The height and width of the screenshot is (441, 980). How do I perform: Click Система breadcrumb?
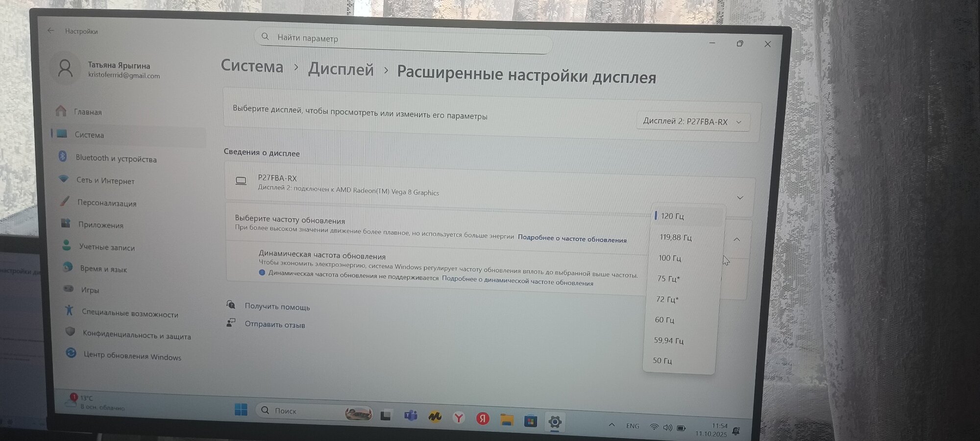tap(252, 66)
